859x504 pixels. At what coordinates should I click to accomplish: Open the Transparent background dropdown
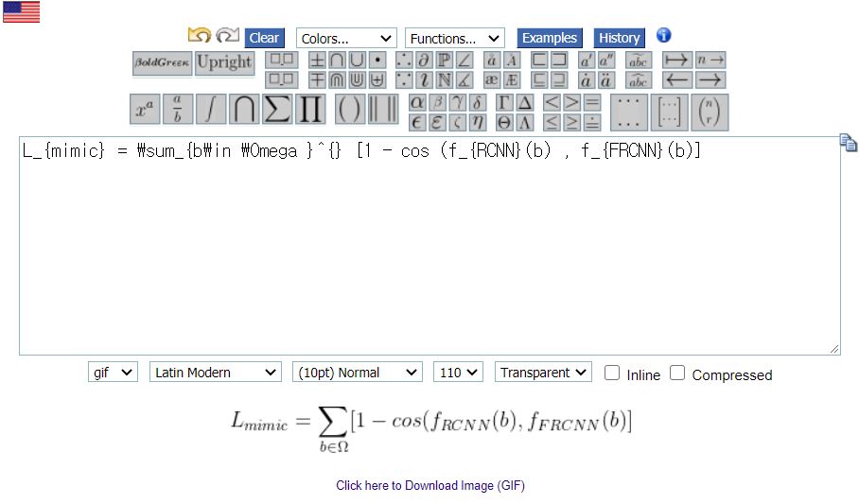[x=543, y=373]
